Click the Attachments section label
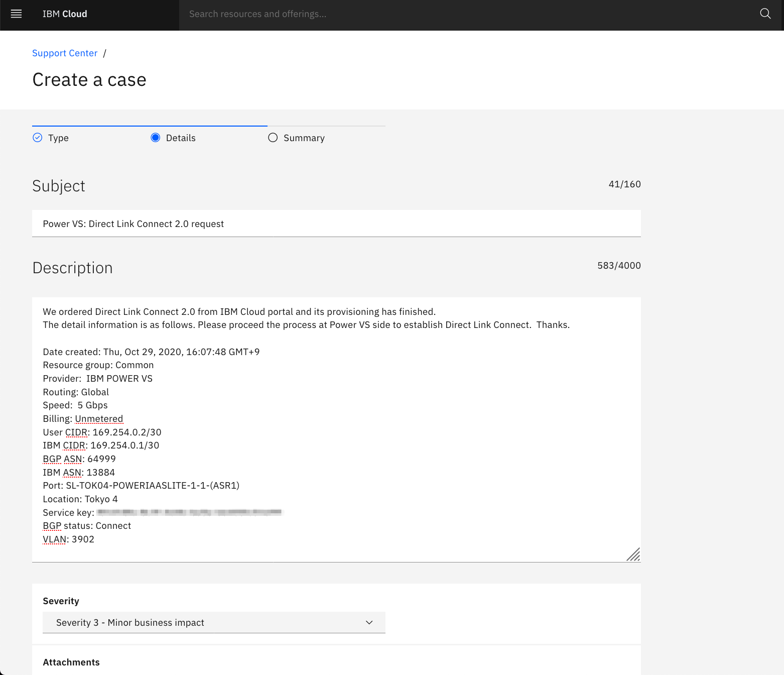This screenshot has width=784, height=675. click(71, 662)
